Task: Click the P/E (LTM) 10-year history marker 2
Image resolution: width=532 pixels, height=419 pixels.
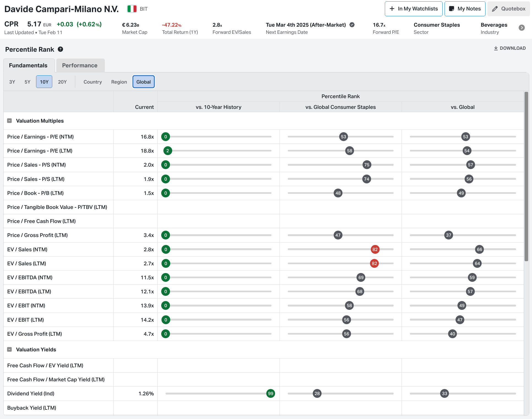Action: point(168,151)
